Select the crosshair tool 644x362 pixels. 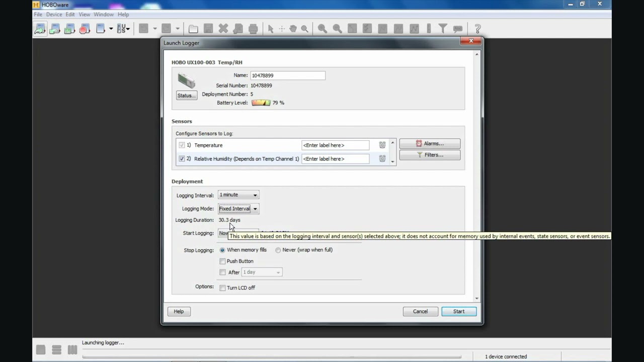point(282,29)
